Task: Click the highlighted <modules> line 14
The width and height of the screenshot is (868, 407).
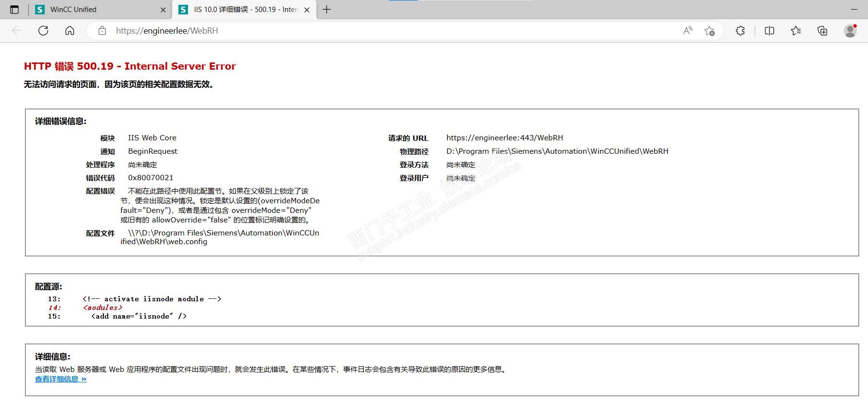Action: (102, 308)
